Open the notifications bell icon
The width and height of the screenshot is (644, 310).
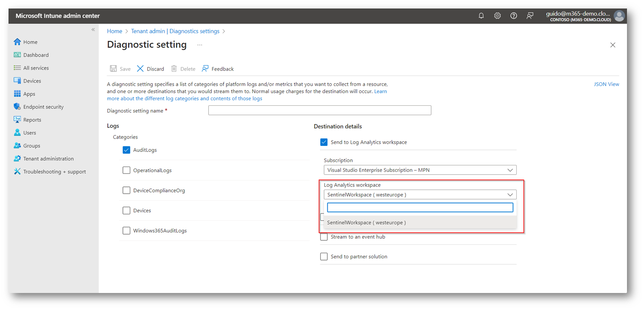(x=481, y=16)
